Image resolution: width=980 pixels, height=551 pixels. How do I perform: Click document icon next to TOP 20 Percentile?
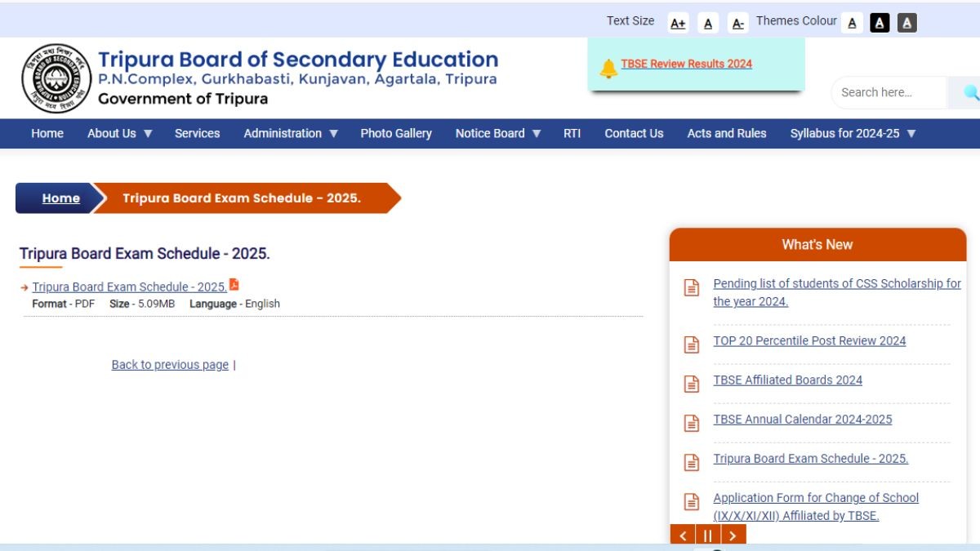[x=692, y=344]
